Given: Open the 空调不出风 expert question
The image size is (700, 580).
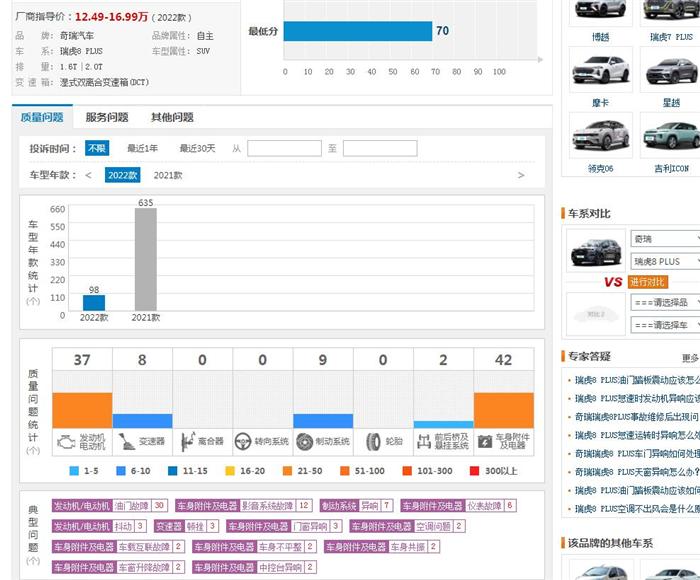Looking at the screenshot, I should point(637,509).
